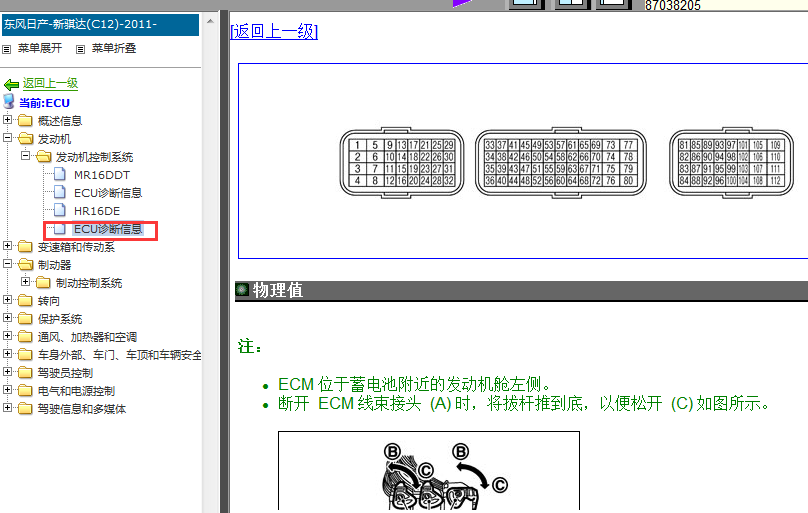Click the 保护系统 folder icon

25,319
